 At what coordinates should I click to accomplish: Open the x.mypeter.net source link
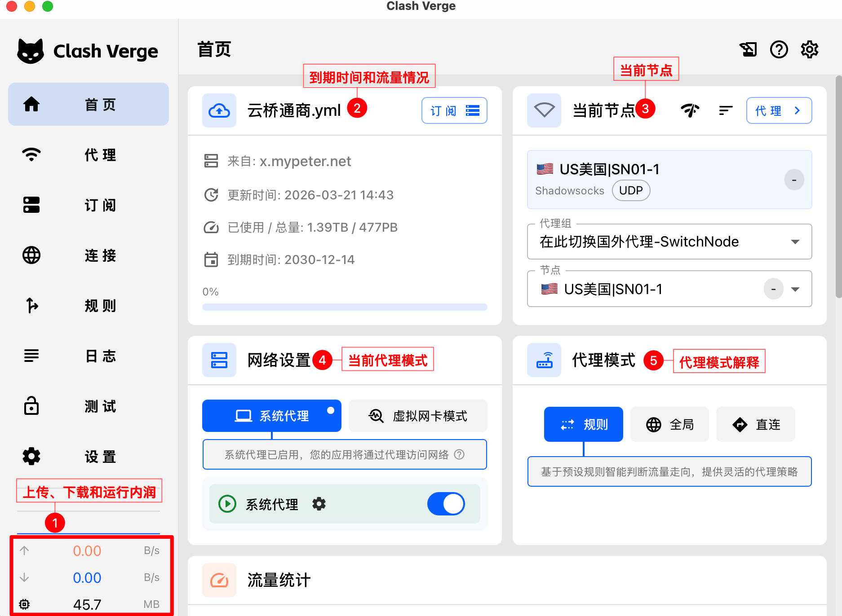click(x=305, y=161)
